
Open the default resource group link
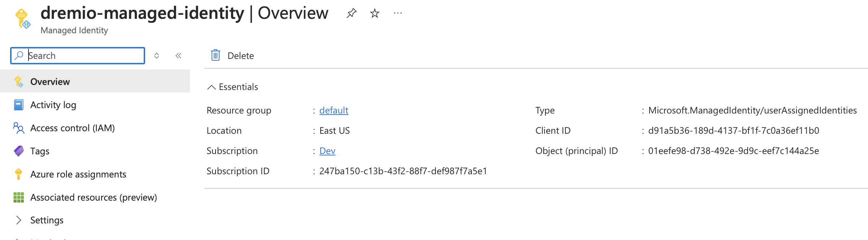click(x=334, y=110)
